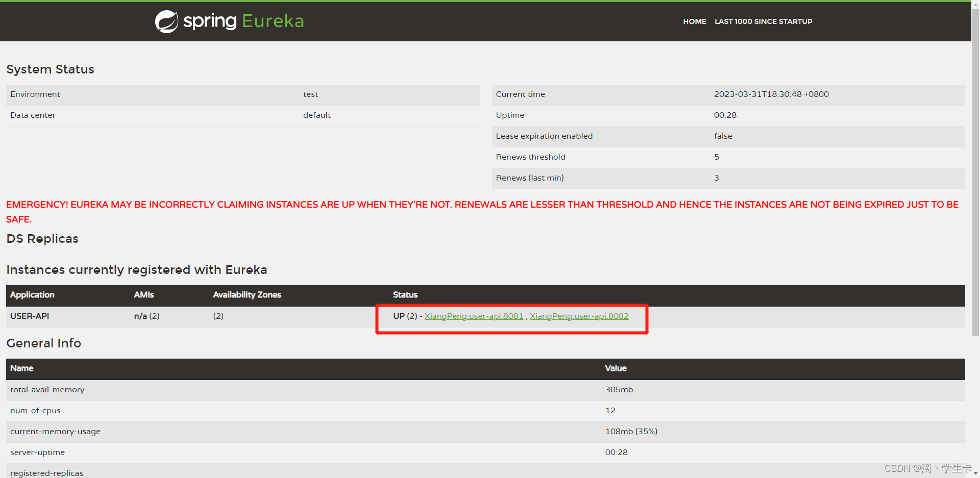Click the AMIs column header

click(144, 295)
